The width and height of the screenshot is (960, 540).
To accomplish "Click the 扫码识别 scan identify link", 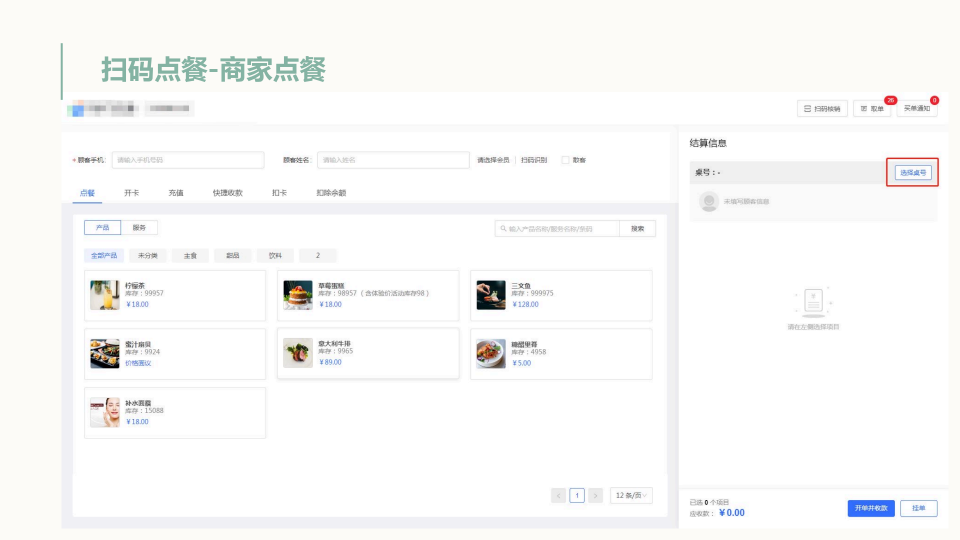I will [534, 160].
